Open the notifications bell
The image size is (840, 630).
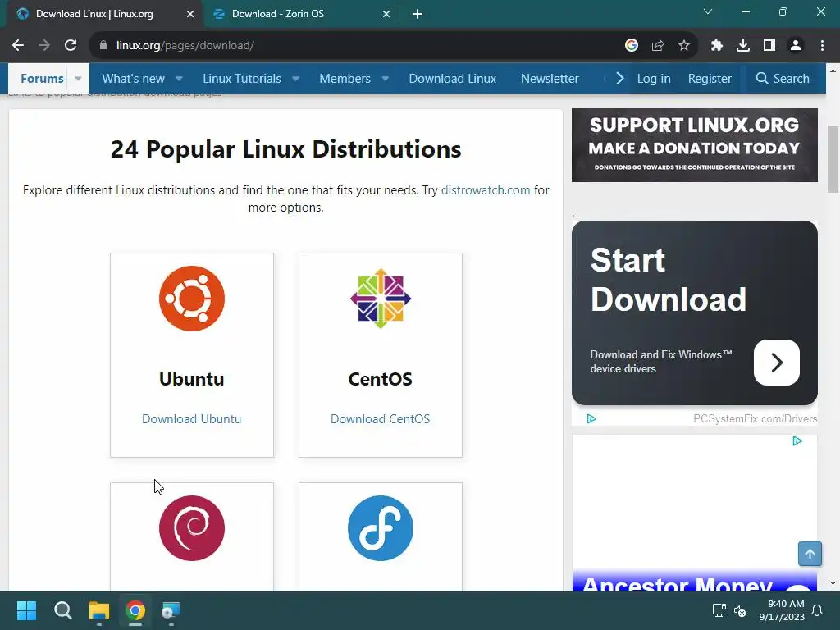click(818, 610)
